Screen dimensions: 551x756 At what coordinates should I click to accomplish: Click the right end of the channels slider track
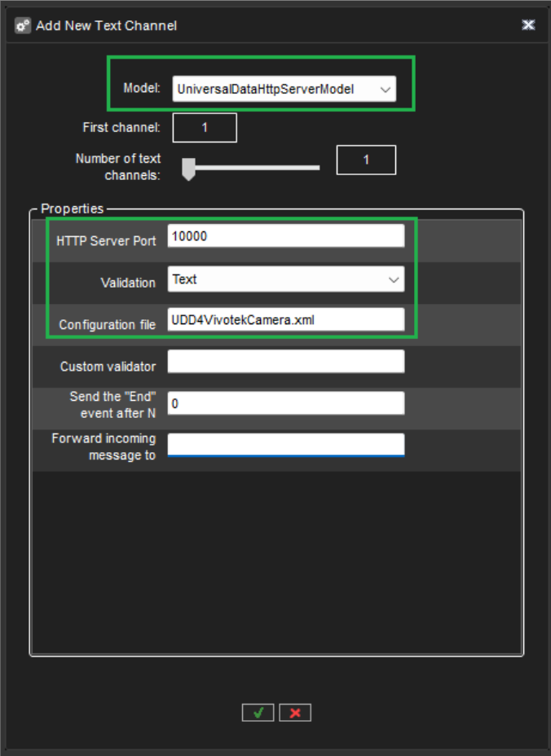[x=316, y=168]
